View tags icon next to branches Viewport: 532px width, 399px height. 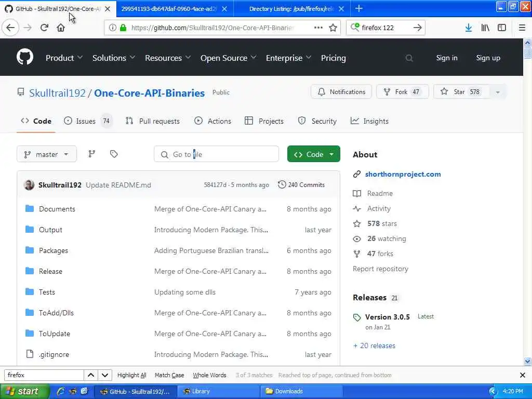point(114,154)
